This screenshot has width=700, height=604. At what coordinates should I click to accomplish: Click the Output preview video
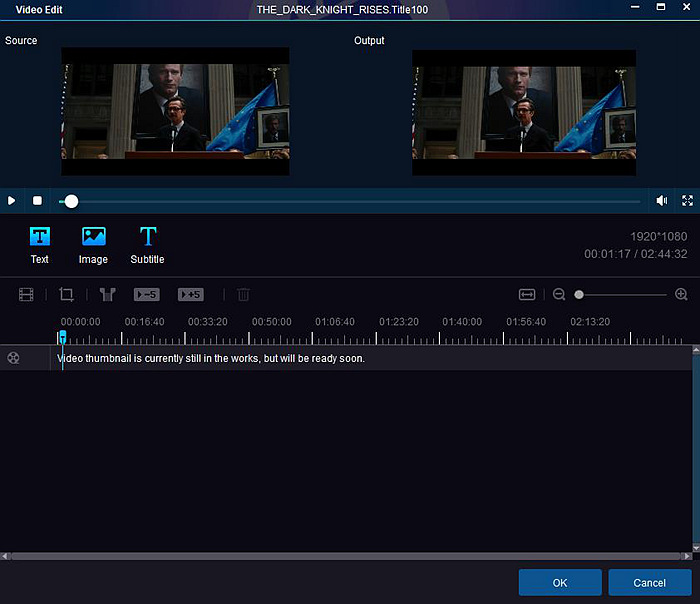[x=524, y=112]
